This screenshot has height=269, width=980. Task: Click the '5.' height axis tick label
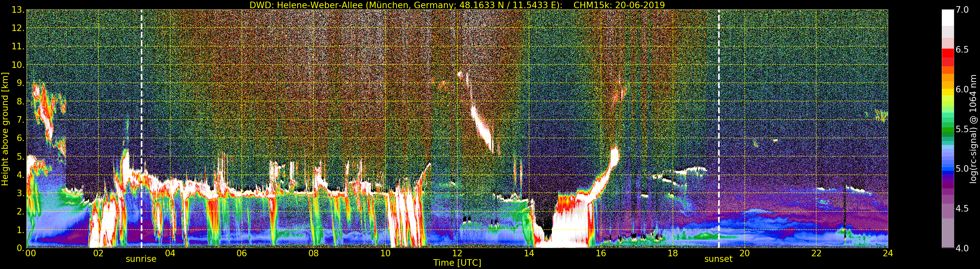click(x=20, y=156)
